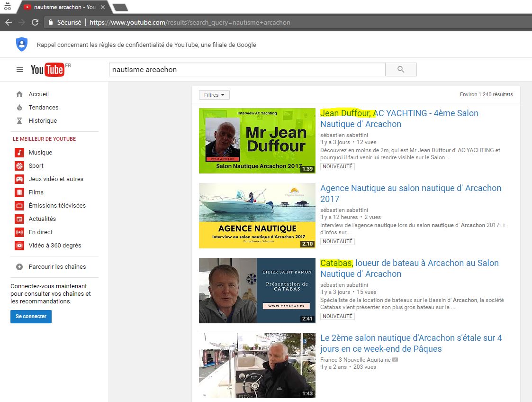Open sébastien sabattini channel under Agence Nautique video
Viewport: 532px width, 402px height.
pos(344,210)
